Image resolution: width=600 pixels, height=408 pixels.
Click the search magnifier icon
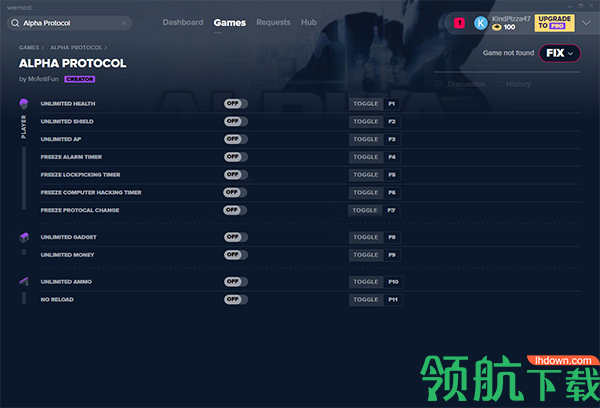pyautogui.click(x=15, y=23)
